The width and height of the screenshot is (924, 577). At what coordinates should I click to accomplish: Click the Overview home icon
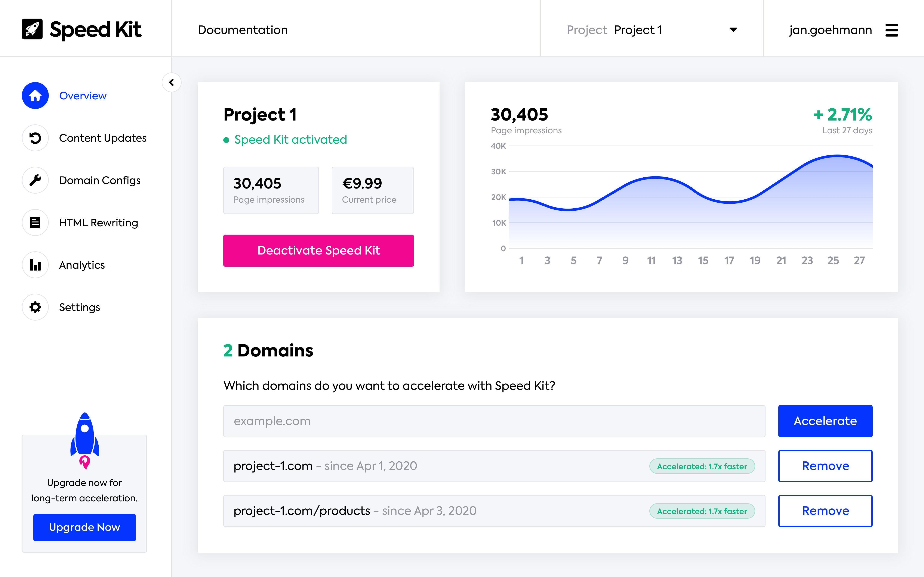point(35,95)
